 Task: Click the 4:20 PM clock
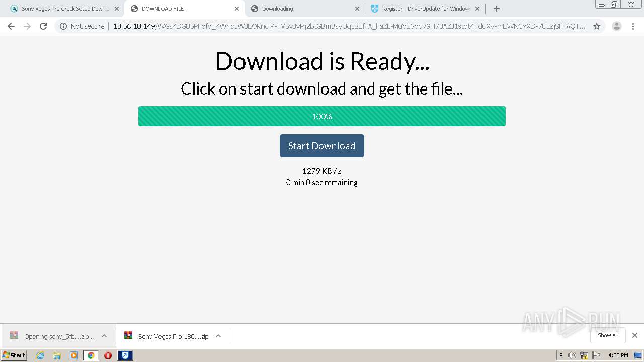click(618, 355)
